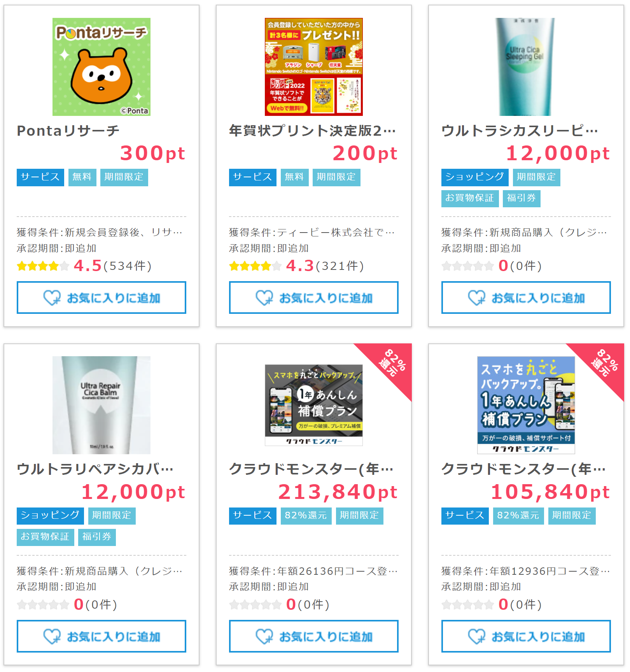Open the Pontaリサーチ title link
The height and width of the screenshot is (672, 630).
click(x=68, y=131)
